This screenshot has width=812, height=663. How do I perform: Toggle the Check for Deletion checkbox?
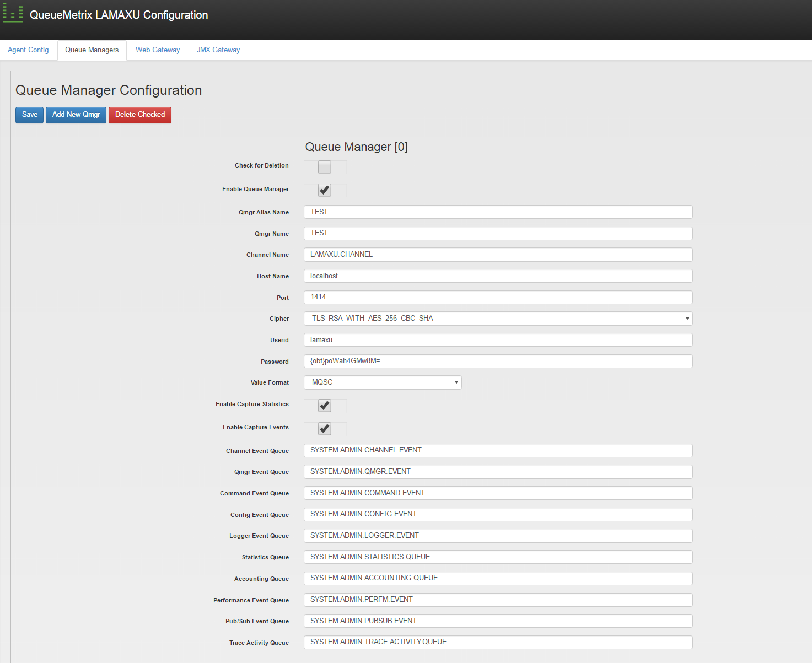325,167
